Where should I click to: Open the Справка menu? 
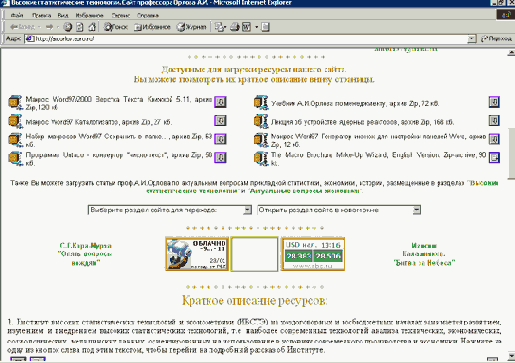point(148,15)
